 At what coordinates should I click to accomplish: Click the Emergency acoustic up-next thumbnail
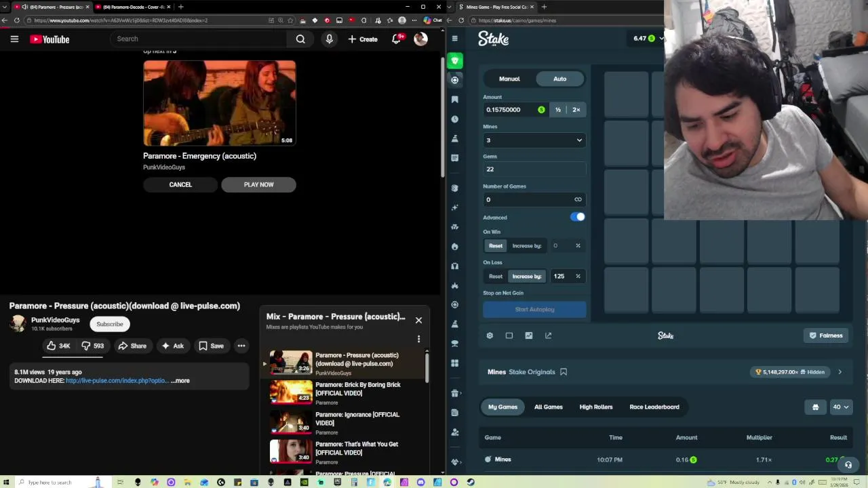point(220,103)
